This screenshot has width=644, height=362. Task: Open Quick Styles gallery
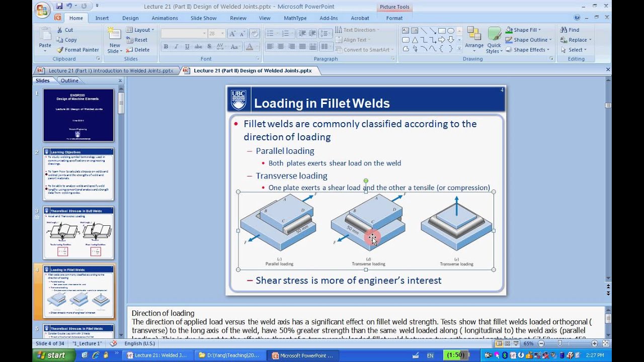pos(494,40)
